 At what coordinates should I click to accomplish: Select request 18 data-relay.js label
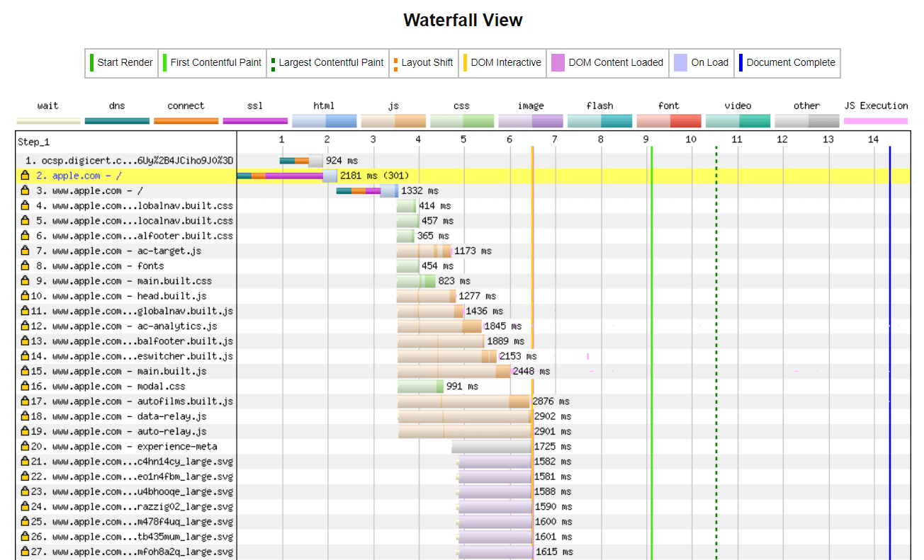pos(119,416)
